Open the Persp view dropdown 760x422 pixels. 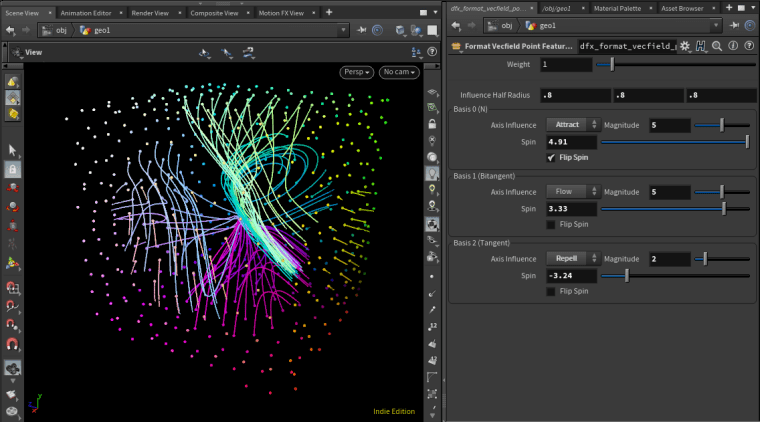click(358, 73)
